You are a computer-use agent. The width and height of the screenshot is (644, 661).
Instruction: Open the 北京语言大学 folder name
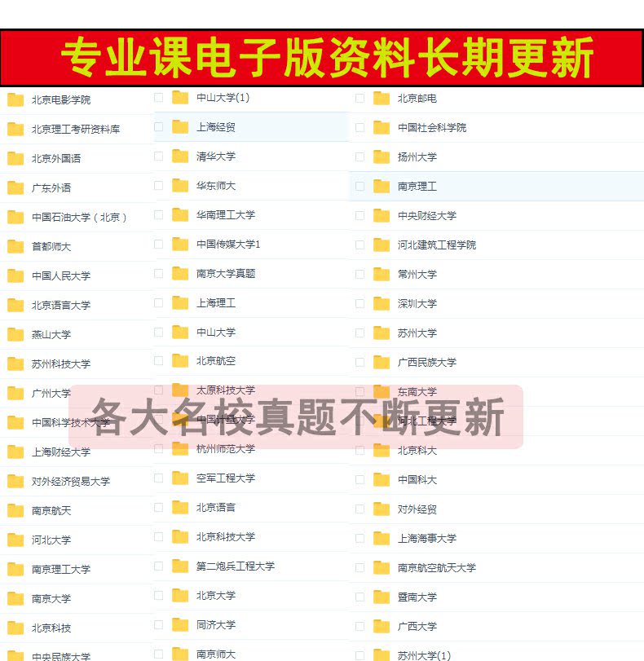(61, 305)
